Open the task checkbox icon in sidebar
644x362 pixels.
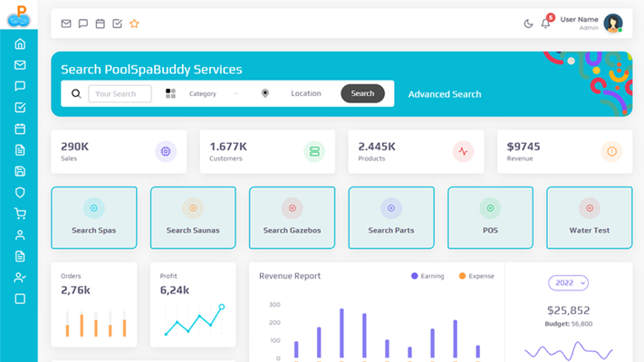tap(20, 108)
